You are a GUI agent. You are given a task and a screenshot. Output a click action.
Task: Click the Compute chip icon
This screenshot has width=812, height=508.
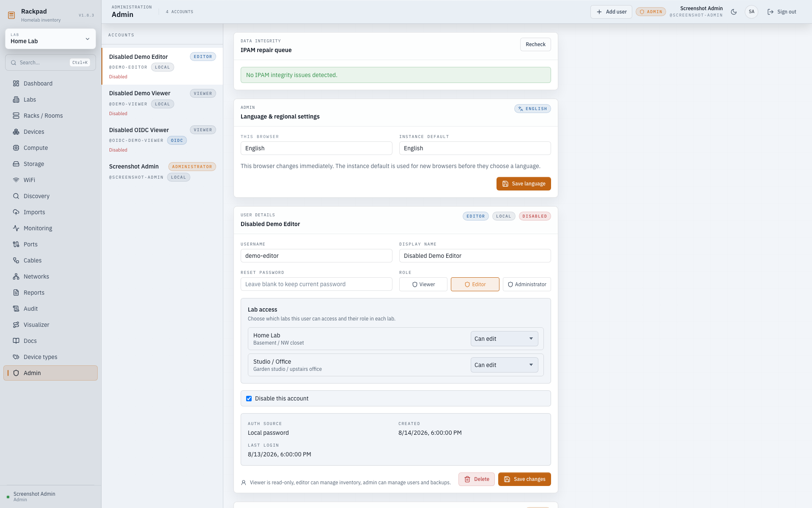(x=16, y=148)
